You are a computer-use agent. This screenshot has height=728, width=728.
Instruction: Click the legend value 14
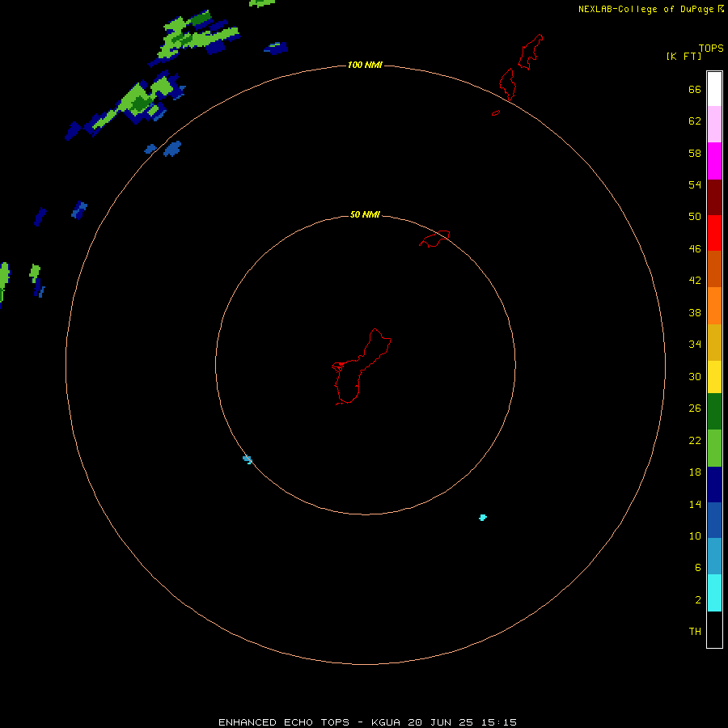click(x=695, y=504)
